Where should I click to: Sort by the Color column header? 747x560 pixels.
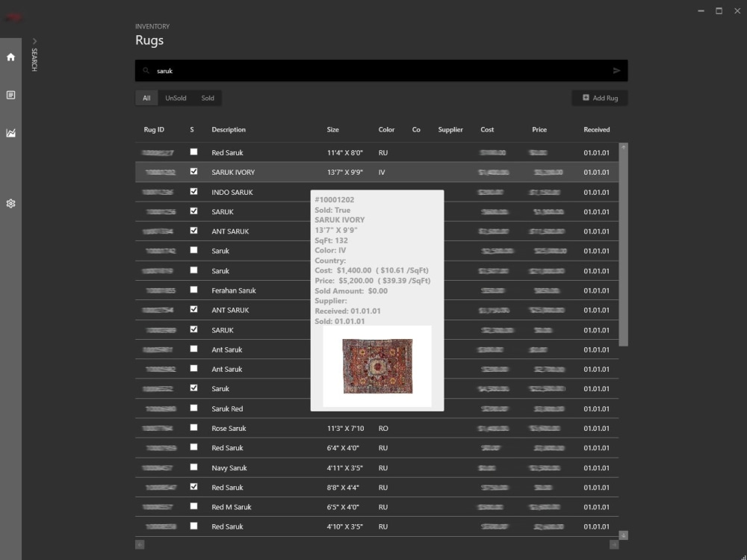pyautogui.click(x=386, y=129)
